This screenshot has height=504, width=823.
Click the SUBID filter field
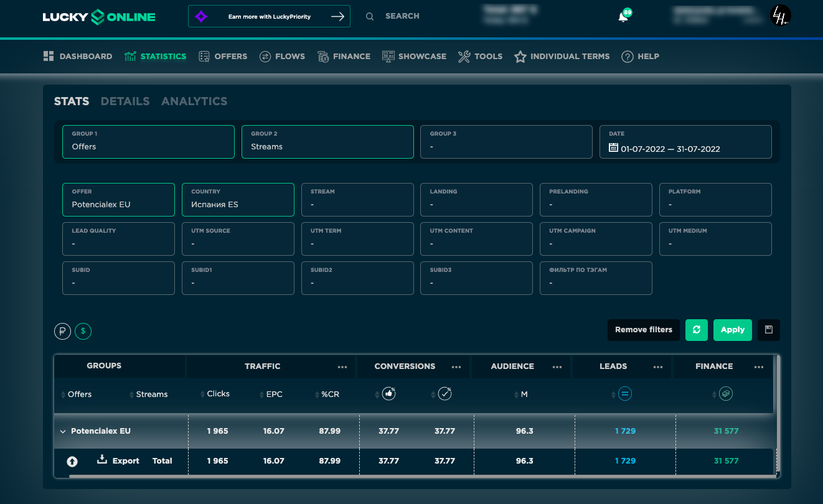(118, 278)
